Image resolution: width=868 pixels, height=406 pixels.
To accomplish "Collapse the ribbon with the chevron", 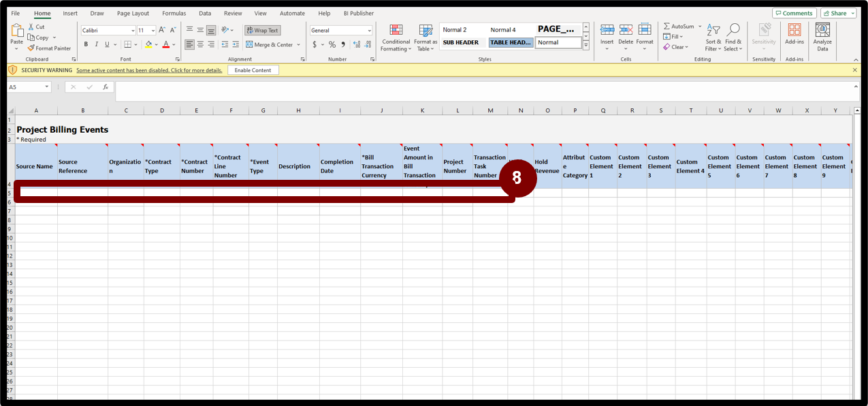I will (x=856, y=59).
